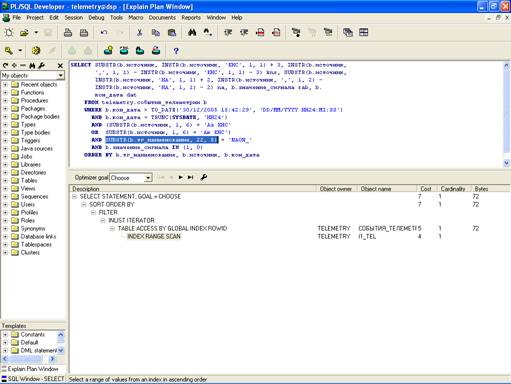Click the Undo arrow icon
The image size is (511, 384).
[x=104, y=32]
